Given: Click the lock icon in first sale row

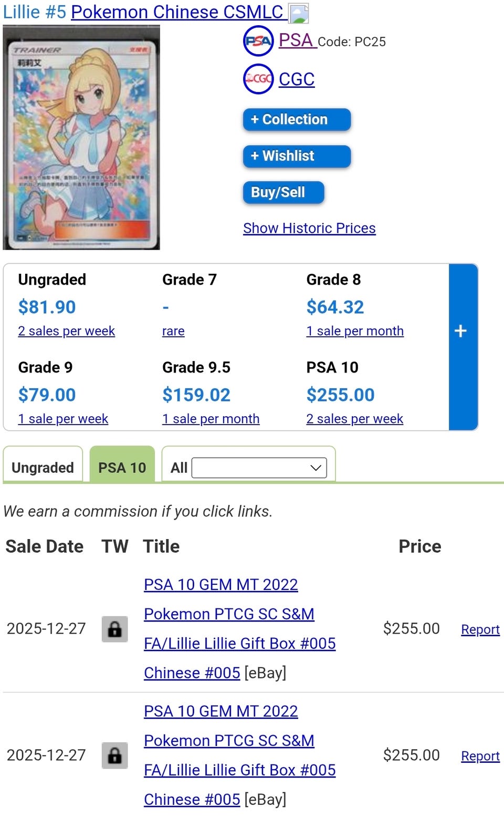Looking at the screenshot, I should (x=114, y=629).
